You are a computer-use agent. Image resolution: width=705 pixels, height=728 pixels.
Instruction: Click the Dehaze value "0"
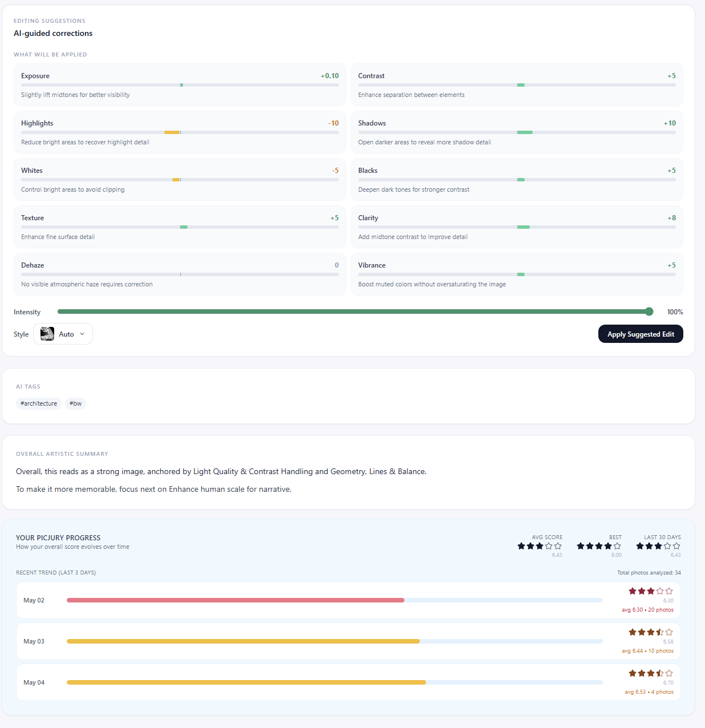click(337, 265)
